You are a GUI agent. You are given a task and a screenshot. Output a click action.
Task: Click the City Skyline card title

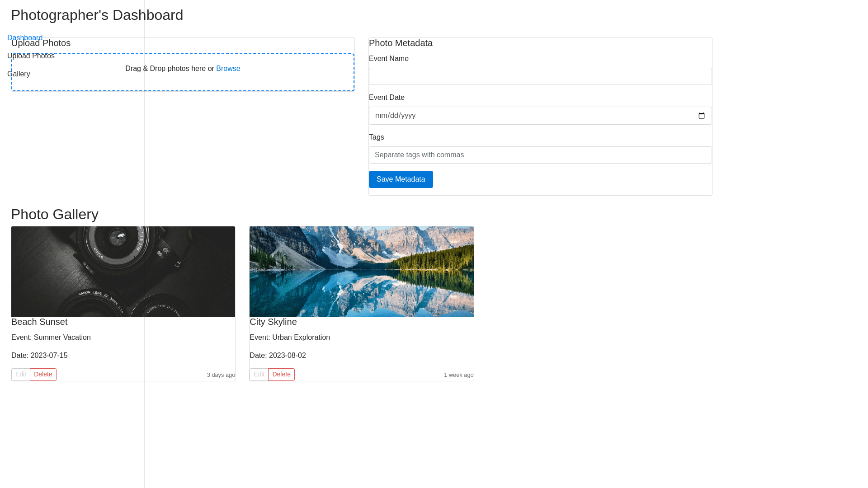(273, 322)
